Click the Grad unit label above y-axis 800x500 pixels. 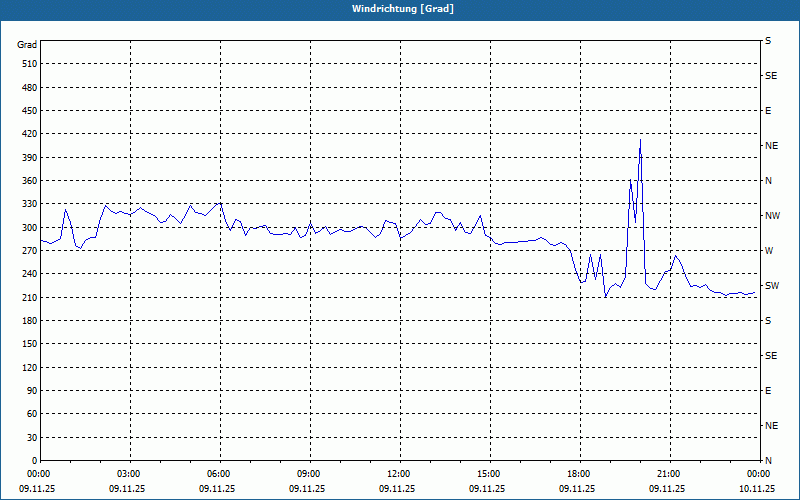27,45
